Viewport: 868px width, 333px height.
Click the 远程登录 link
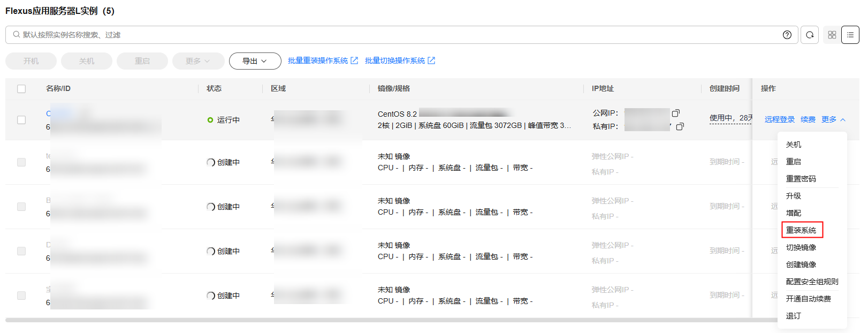tap(779, 119)
